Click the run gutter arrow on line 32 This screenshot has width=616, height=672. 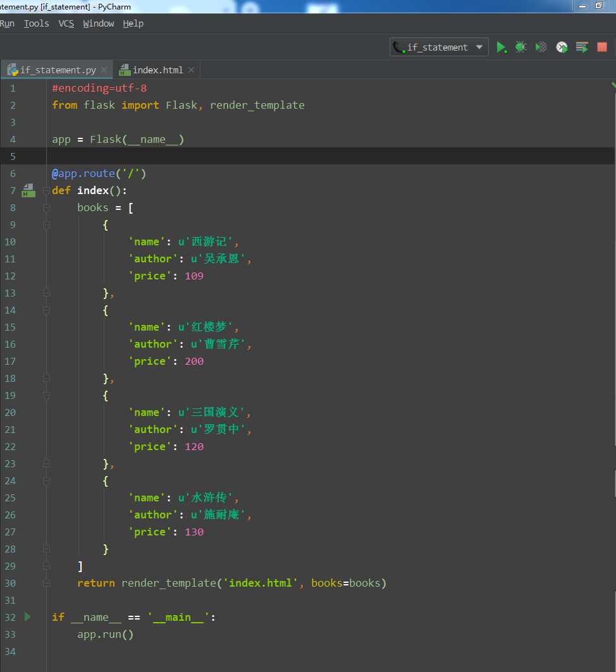tap(27, 617)
